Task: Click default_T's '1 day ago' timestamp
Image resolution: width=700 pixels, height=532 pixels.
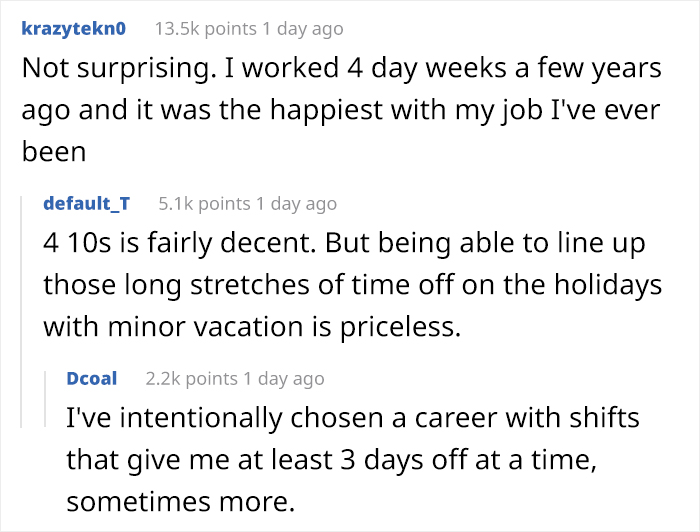Action: pyautogui.click(x=295, y=203)
